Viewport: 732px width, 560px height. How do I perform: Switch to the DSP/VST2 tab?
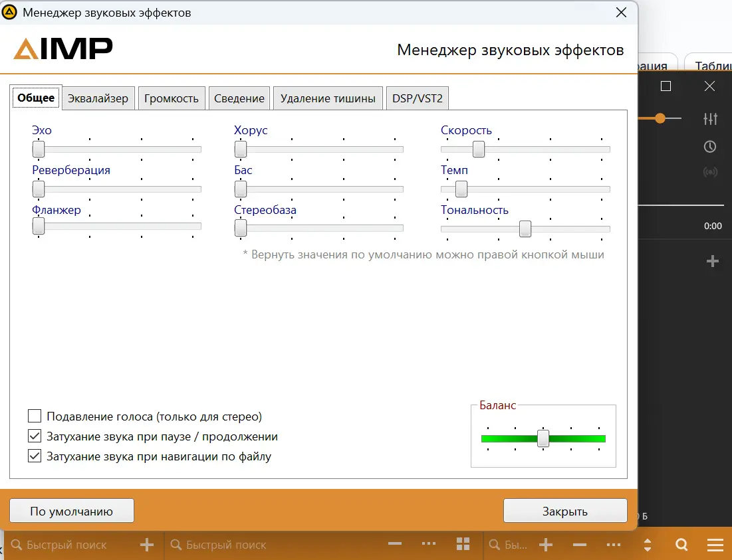(x=418, y=98)
